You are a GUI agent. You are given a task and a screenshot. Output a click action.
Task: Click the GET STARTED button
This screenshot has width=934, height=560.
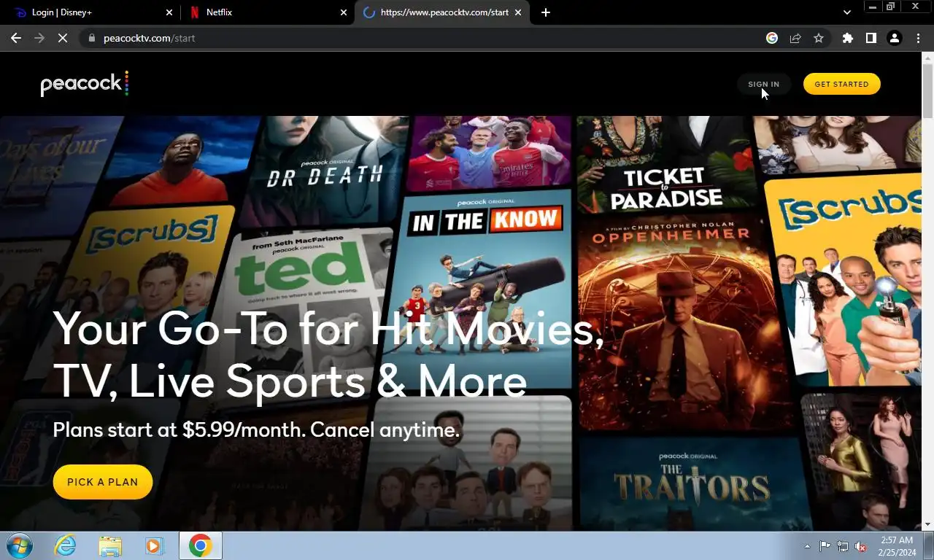click(x=841, y=84)
